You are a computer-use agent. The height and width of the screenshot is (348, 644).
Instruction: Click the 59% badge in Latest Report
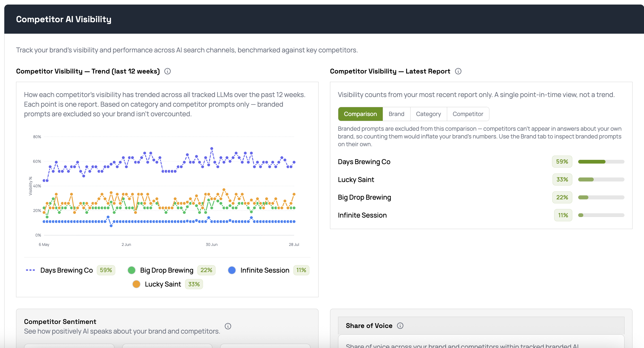[x=562, y=162]
